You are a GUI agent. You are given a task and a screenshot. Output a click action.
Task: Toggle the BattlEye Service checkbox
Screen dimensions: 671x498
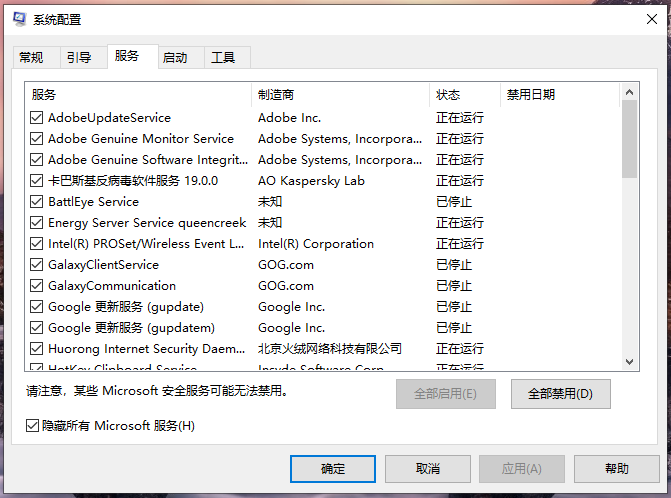(36, 202)
